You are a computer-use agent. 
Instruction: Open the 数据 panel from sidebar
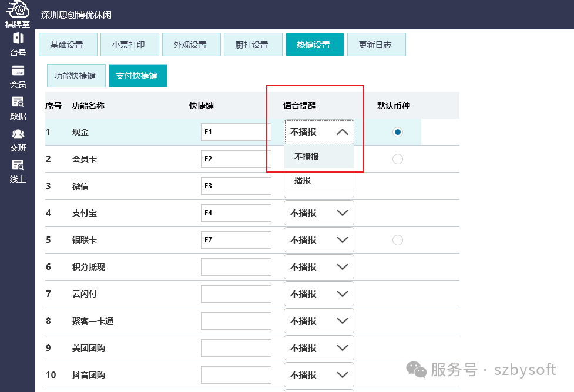[17, 108]
